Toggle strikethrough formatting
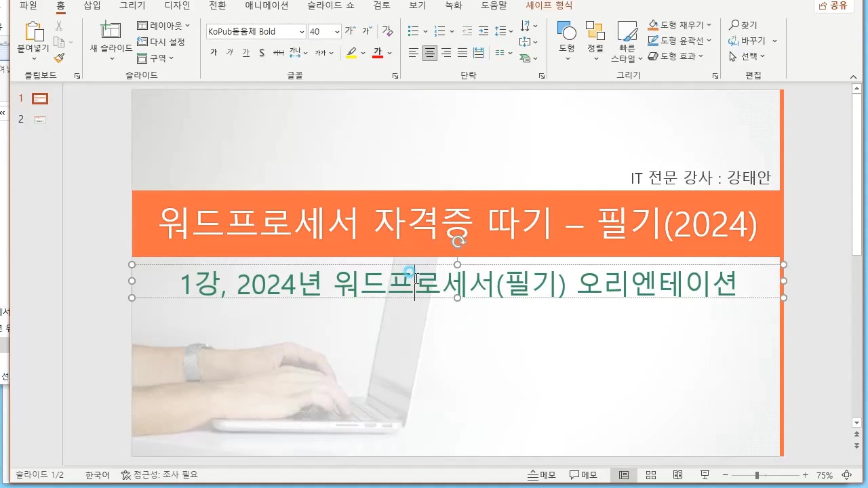This screenshot has height=488, width=868. (261, 53)
